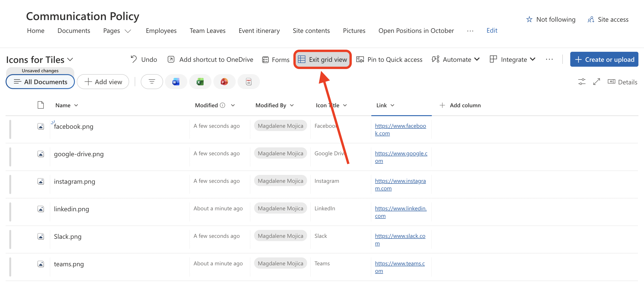Screen dimensions: 644x284
Task: Expand the Link column header menu
Action: click(392, 105)
